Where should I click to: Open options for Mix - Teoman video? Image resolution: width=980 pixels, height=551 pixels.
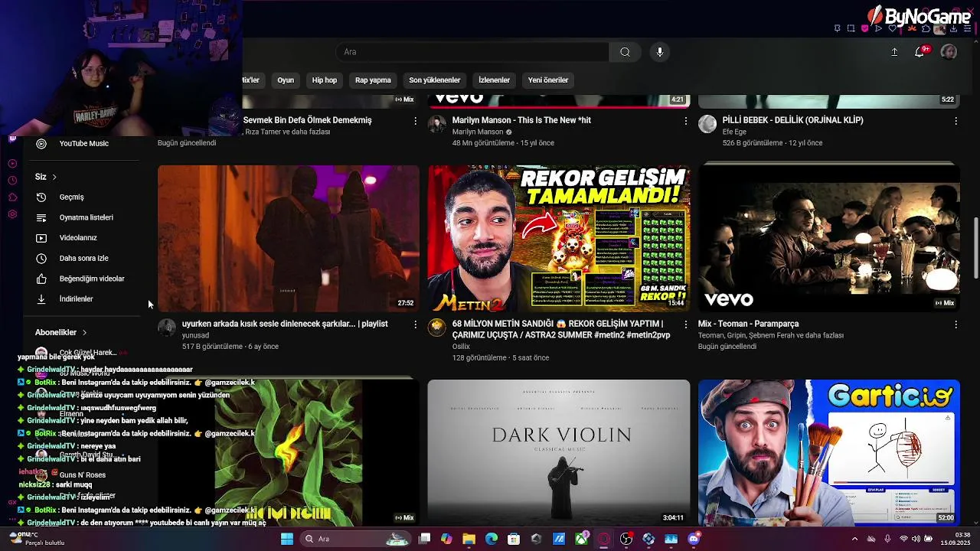pyautogui.click(x=955, y=324)
